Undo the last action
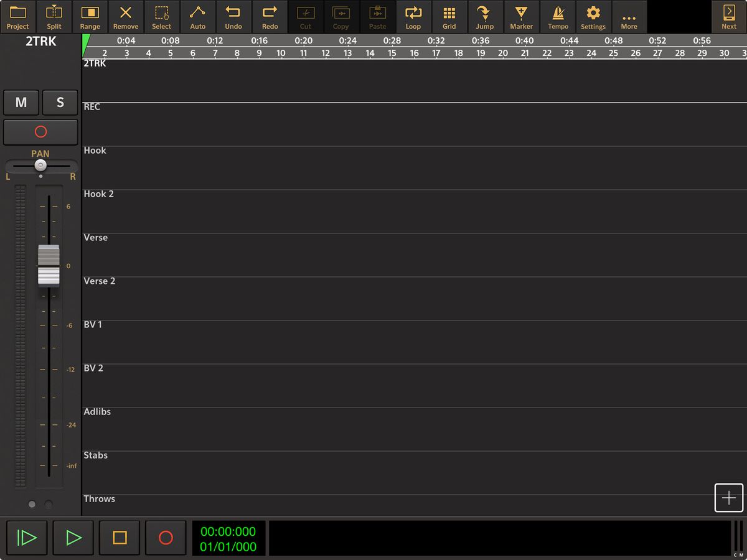 click(x=233, y=17)
